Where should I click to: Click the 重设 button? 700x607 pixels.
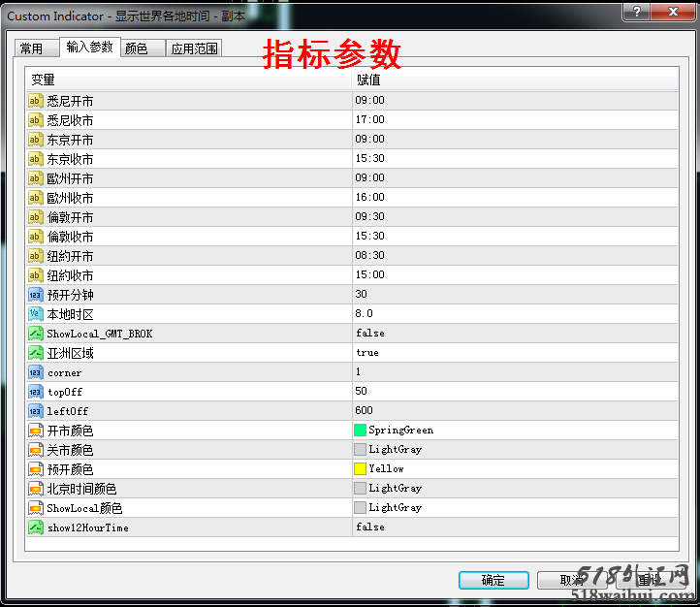coord(650,580)
